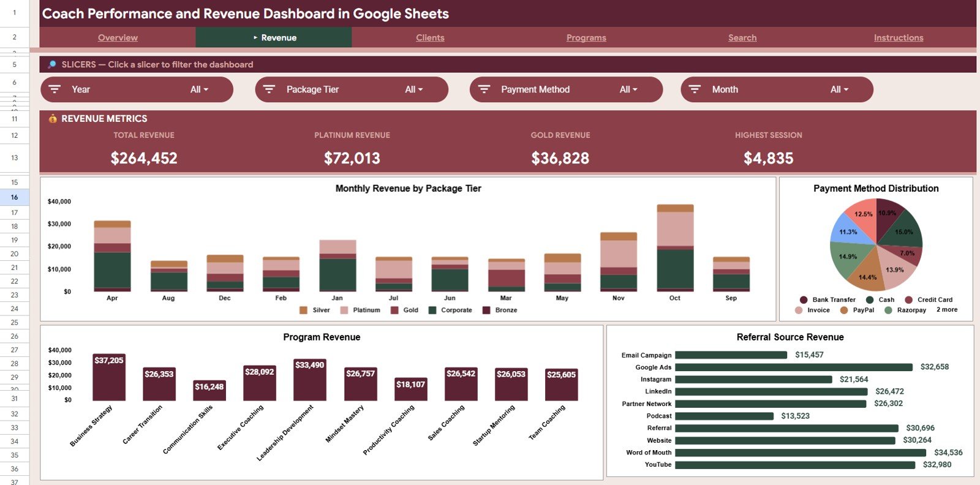This screenshot has width=980, height=485.
Task: Click the 12.5% pie slice
Action: [864, 219]
